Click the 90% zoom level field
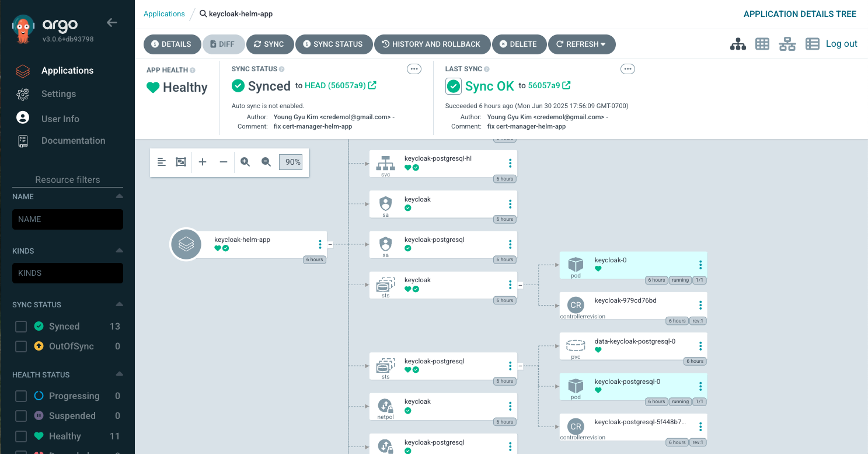 pyautogui.click(x=291, y=162)
